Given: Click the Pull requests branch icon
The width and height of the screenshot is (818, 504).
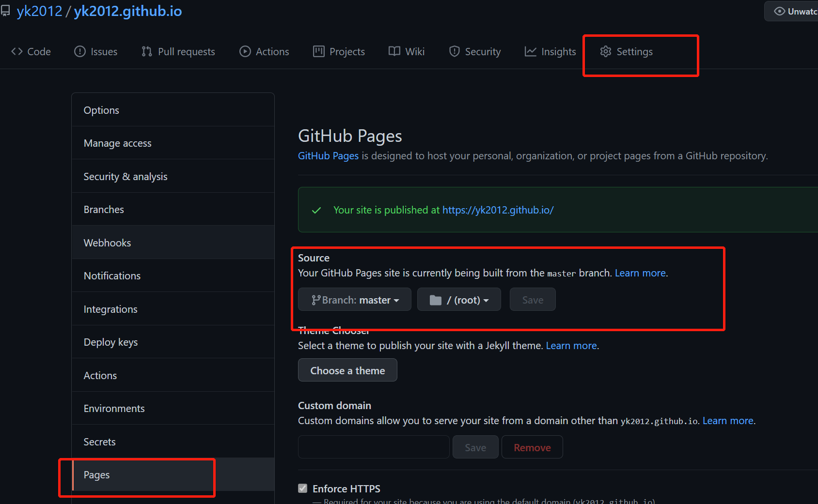Looking at the screenshot, I should 147,51.
